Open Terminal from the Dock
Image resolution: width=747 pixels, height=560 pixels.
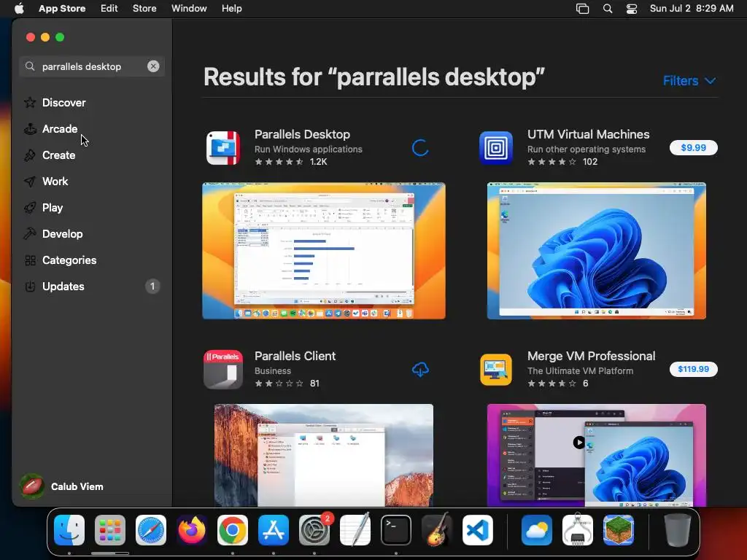pos(396,530)
